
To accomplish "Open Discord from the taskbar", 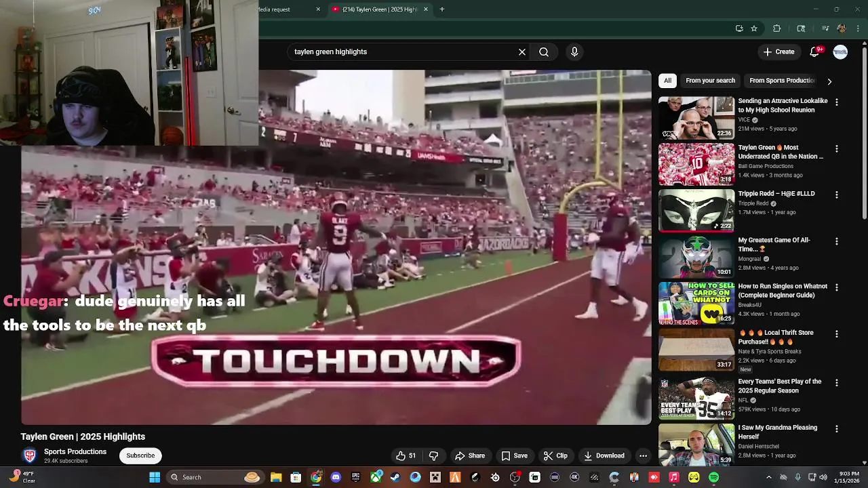I will coord(336,477).
